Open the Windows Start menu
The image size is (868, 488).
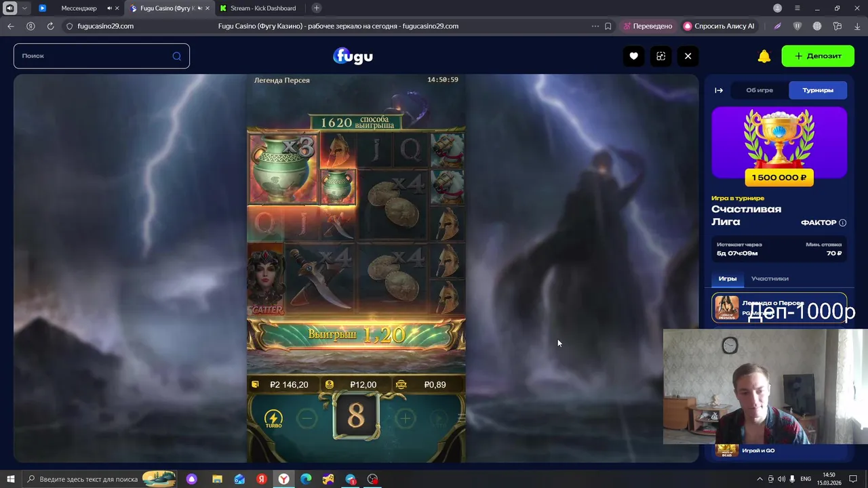10,479
